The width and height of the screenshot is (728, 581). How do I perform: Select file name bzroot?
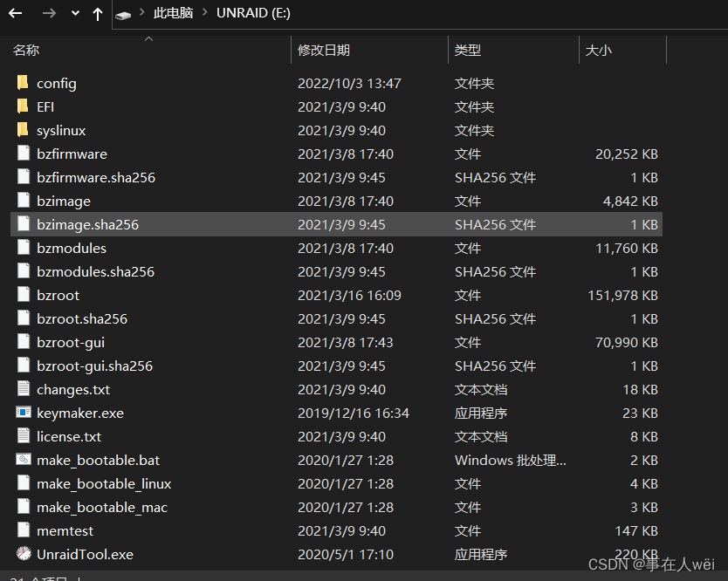point(58,296)
